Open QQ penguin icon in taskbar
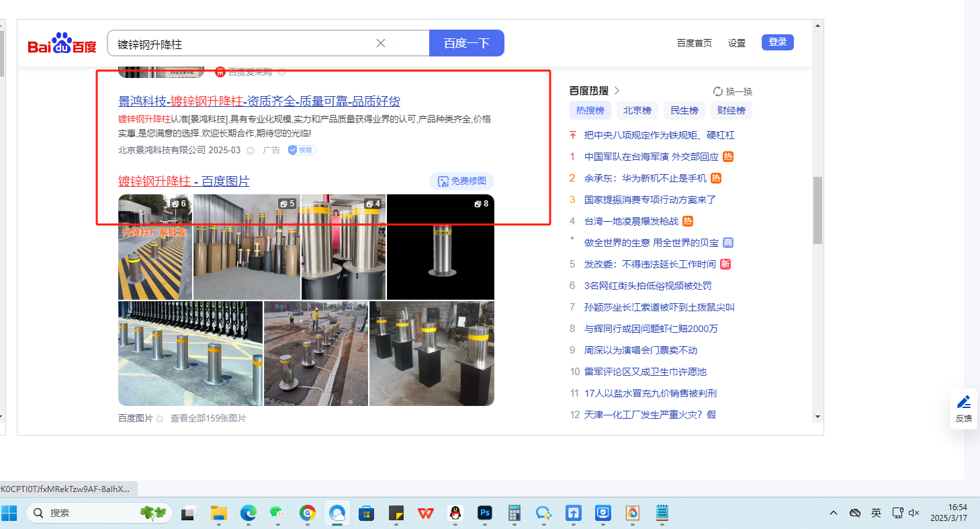Screen dimensions: 980x529 coord(455,513)
